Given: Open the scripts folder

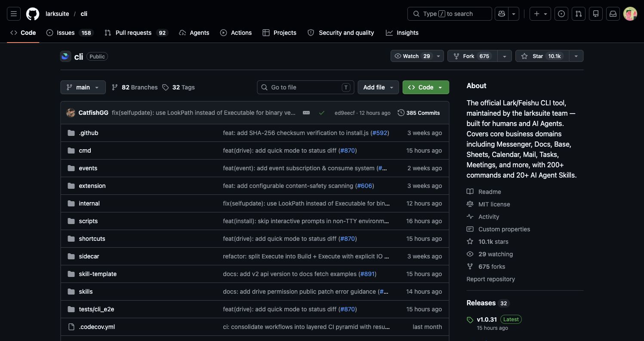Looking at the screenshot, I should point(88,221).
